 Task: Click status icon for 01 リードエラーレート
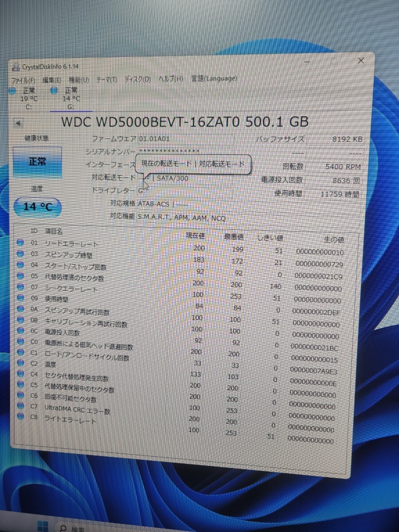[x=20, y=243]
